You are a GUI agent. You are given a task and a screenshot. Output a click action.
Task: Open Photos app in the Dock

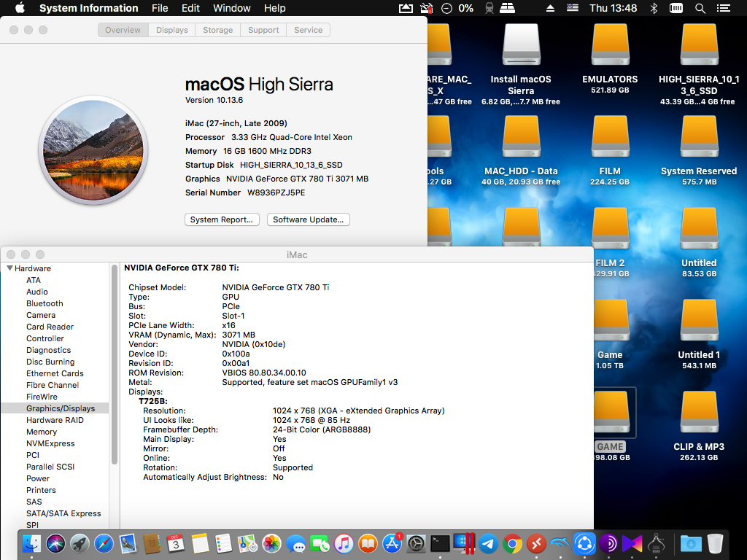[272, 543]
